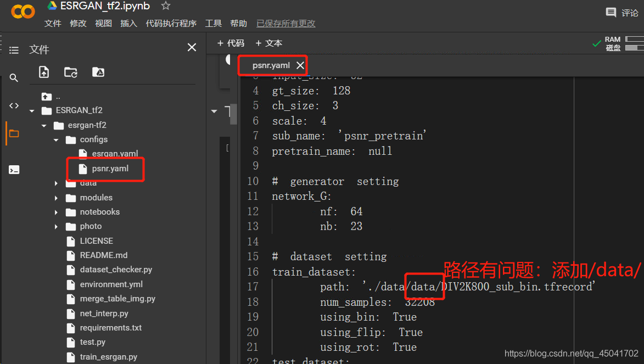Upload a file to session storage
Screen dimensions: 644x364
click(43, 72)
